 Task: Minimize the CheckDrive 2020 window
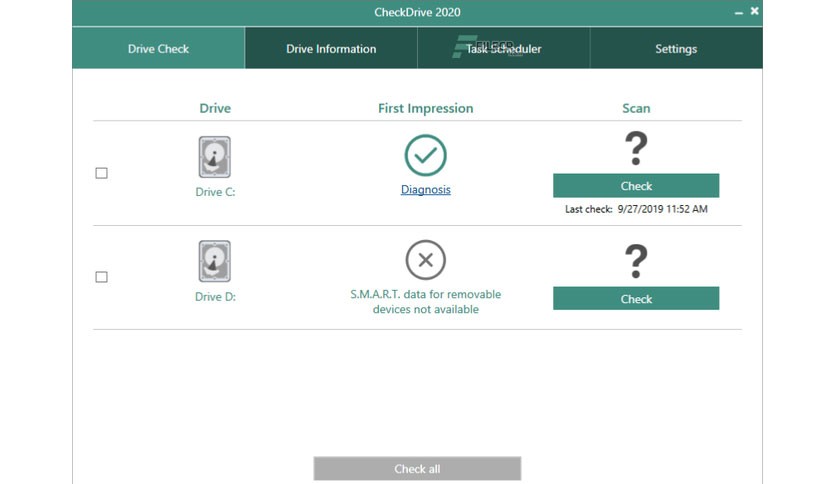[x=738, y=12]
